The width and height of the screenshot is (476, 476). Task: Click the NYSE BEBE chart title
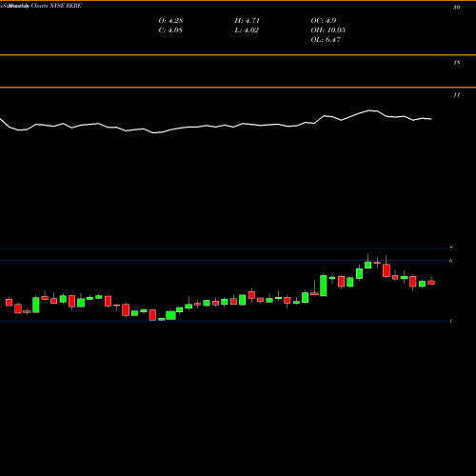(41, 6)
